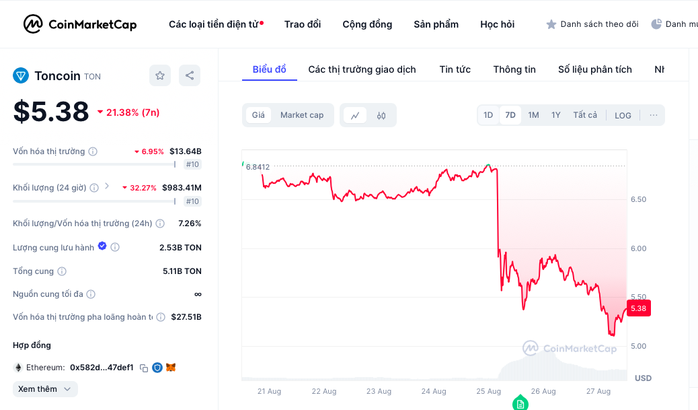Select the line chart view icon
698x410 pixels.
[355, 115]
